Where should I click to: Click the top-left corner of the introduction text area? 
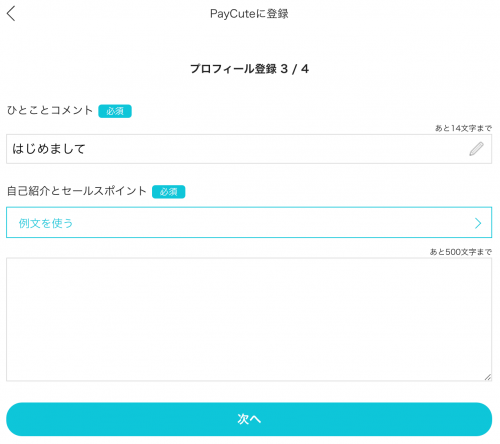click(8, 259)
